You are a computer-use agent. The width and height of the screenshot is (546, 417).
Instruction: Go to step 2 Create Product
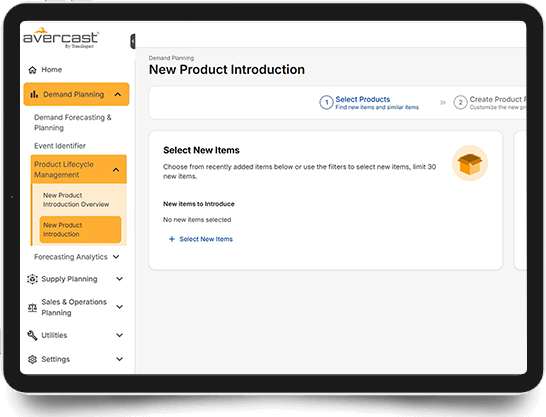(490, 103)
